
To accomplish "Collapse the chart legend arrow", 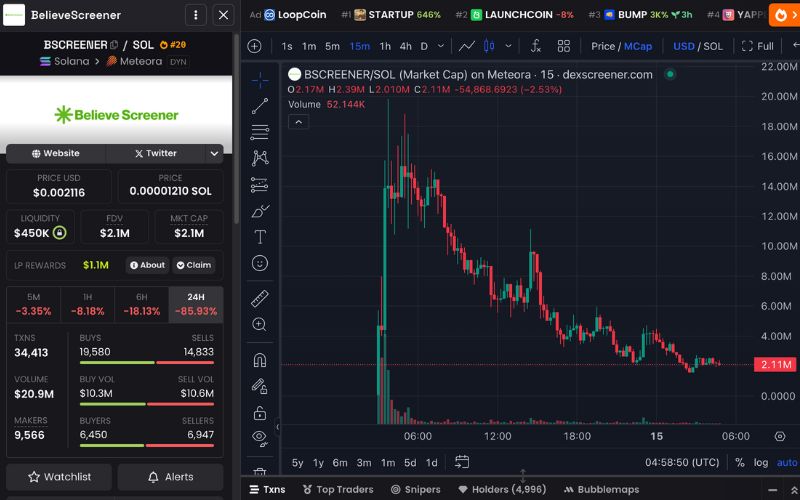I will (x=298, y=122).
